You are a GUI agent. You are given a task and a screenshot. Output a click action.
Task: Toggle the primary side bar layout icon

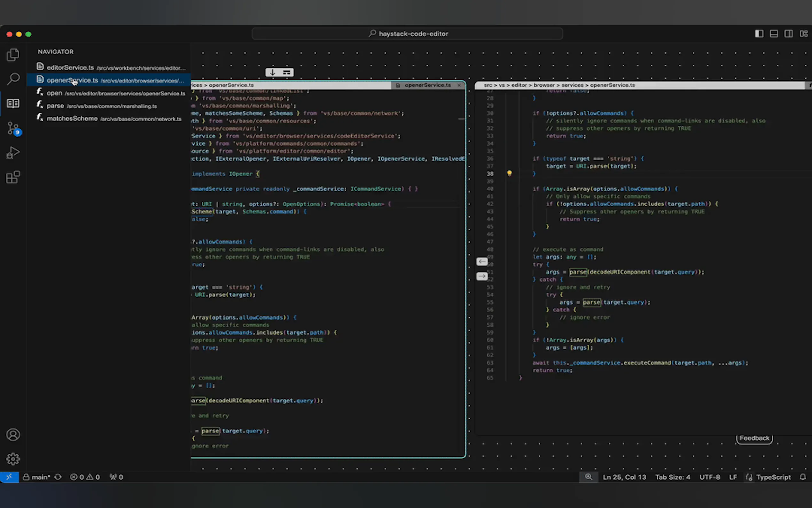(x=759, y=34)
